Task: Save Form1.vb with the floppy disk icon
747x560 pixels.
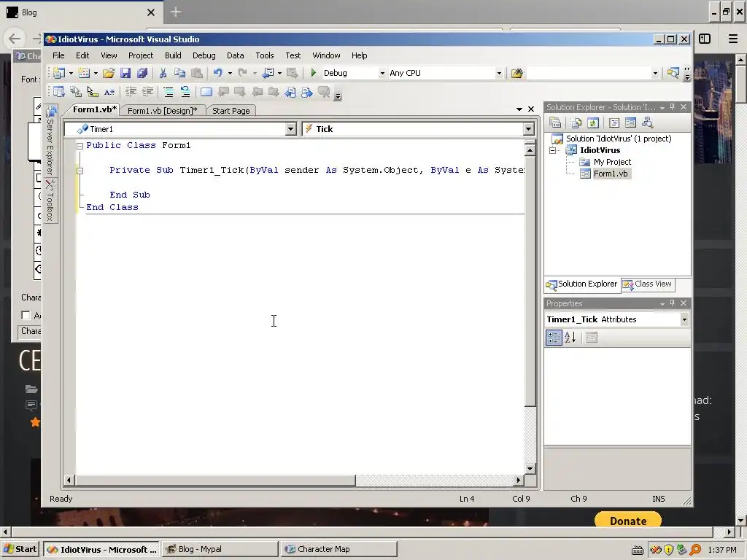Action: (125, 73)
